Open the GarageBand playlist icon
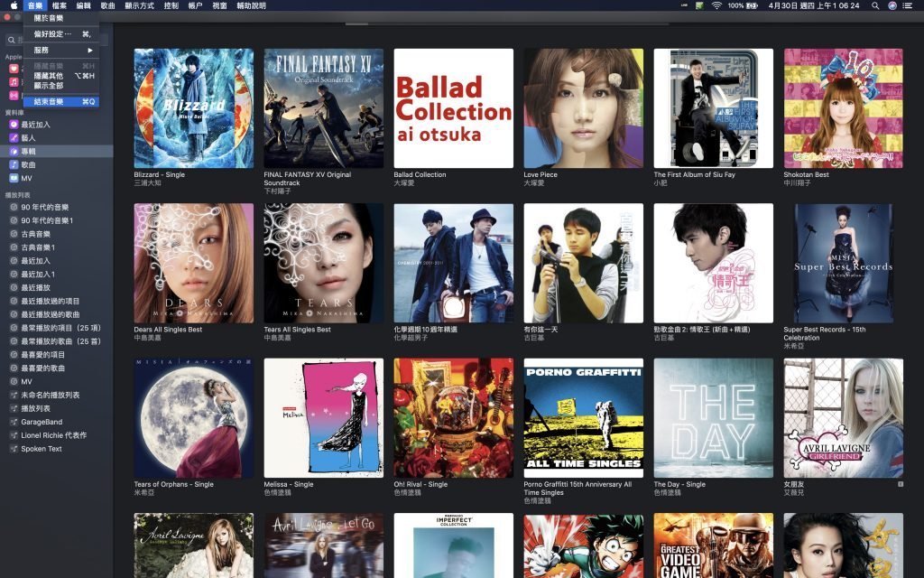The width and height of the screenshot is (924, 578). [x=14, y=422]
